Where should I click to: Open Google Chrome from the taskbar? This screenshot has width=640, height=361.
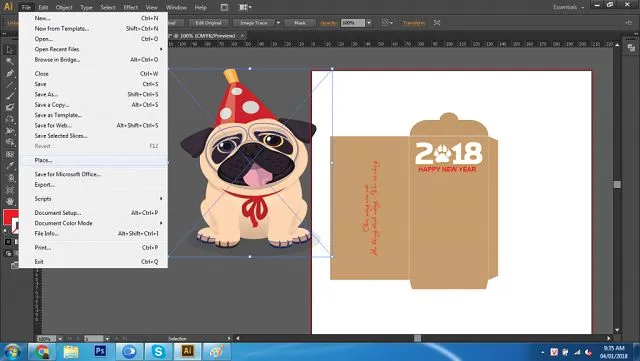point(41,352)
